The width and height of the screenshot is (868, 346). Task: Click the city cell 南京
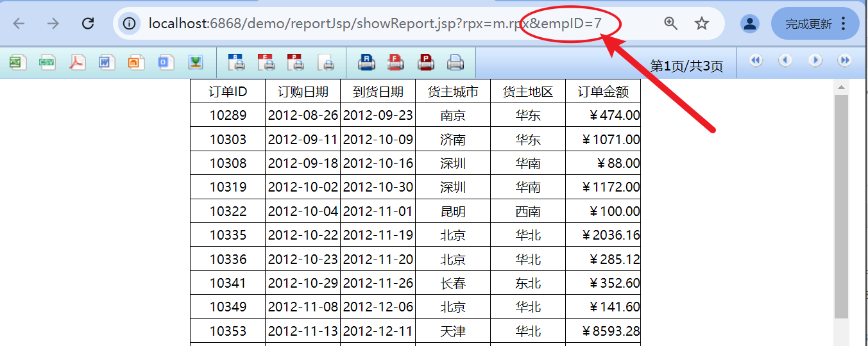(x=453, y=115)
